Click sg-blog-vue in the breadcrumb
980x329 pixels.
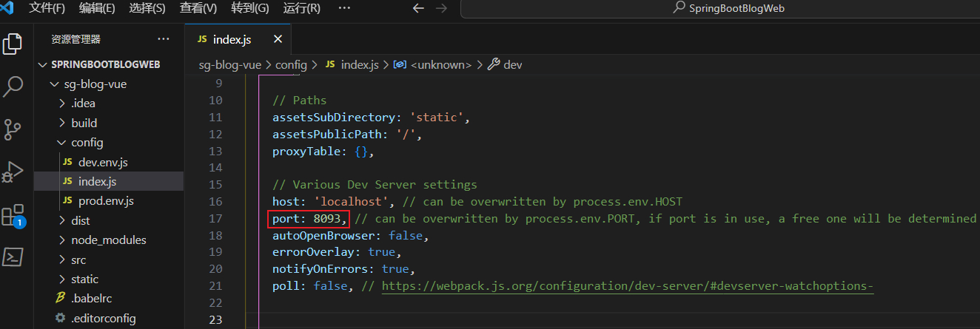230,64
